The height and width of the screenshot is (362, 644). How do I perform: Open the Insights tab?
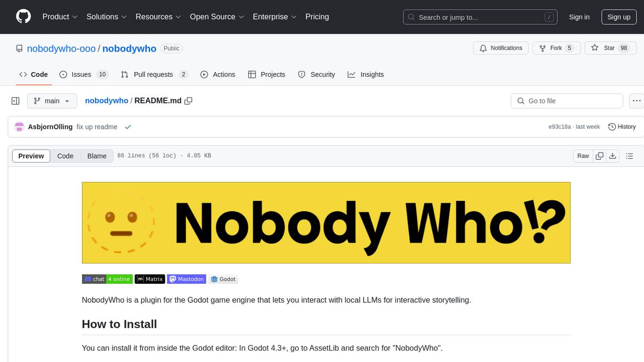point(366,74)
